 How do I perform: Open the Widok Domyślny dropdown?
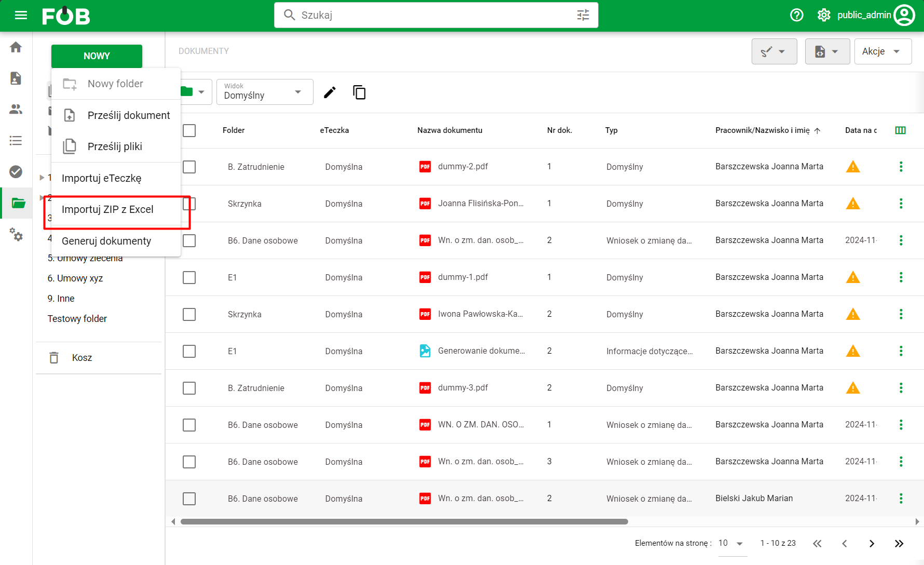(265, 92)
